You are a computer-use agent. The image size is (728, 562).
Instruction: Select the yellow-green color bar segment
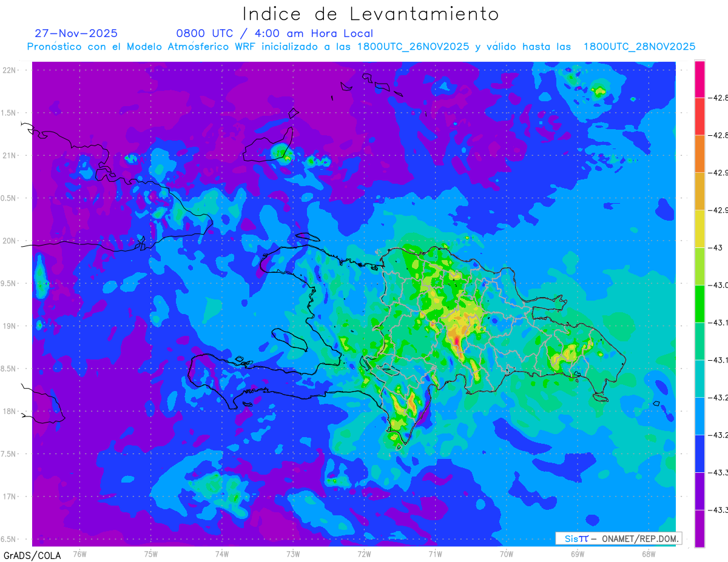pos(699,266)
